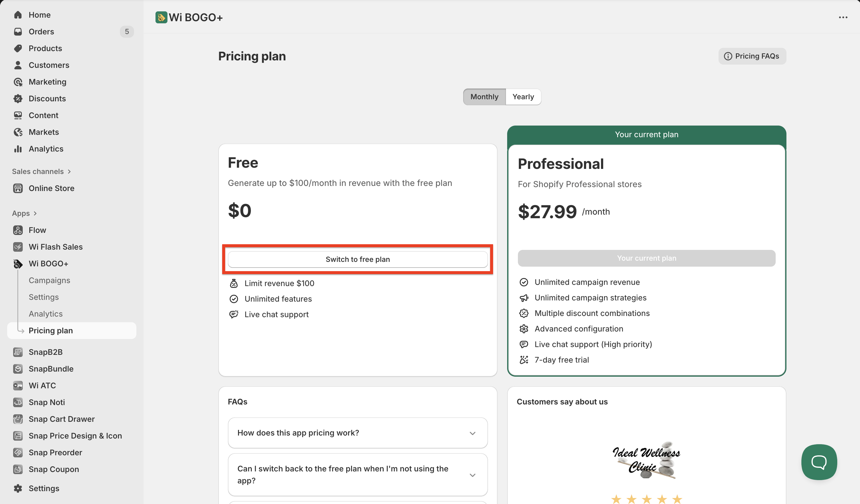The width and height of the screenshot is (860, 504).
Task: Select Monthly billing option
Action: click(x=484, y=97)
